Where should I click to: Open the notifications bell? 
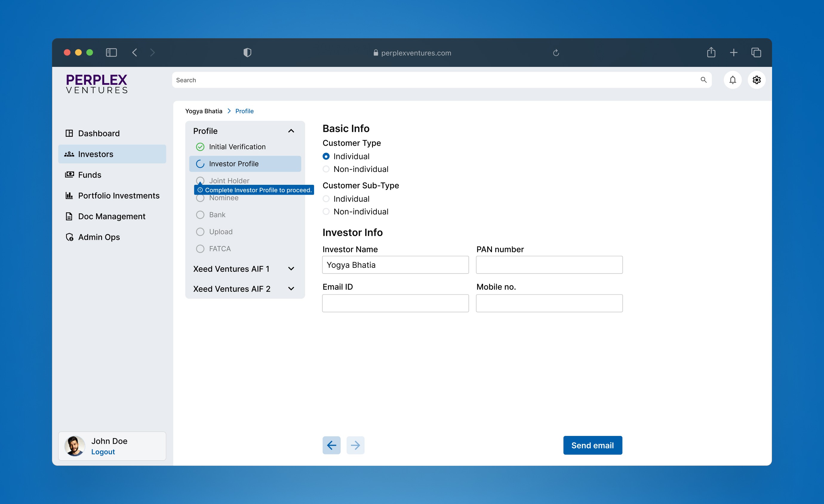tap(732, 80)
